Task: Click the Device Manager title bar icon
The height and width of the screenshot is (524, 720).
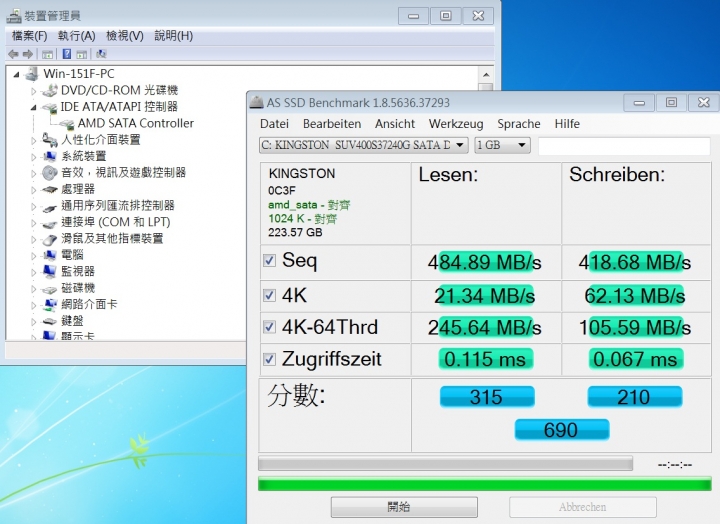Action: 14,16
